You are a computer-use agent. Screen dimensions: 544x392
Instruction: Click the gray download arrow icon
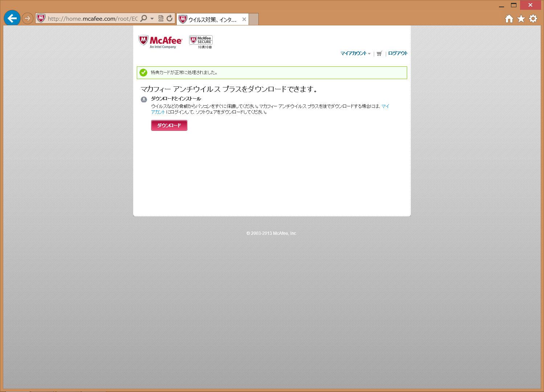(144, 99)
